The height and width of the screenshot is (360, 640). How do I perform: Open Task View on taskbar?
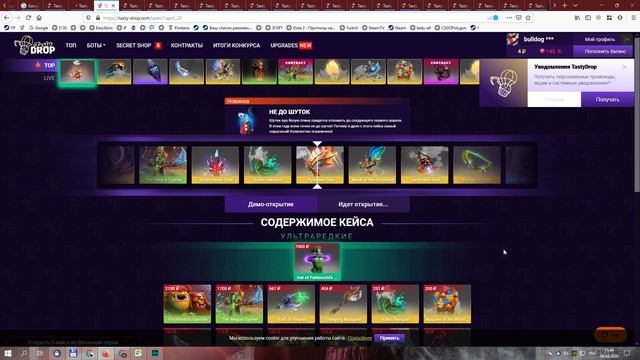40,353
